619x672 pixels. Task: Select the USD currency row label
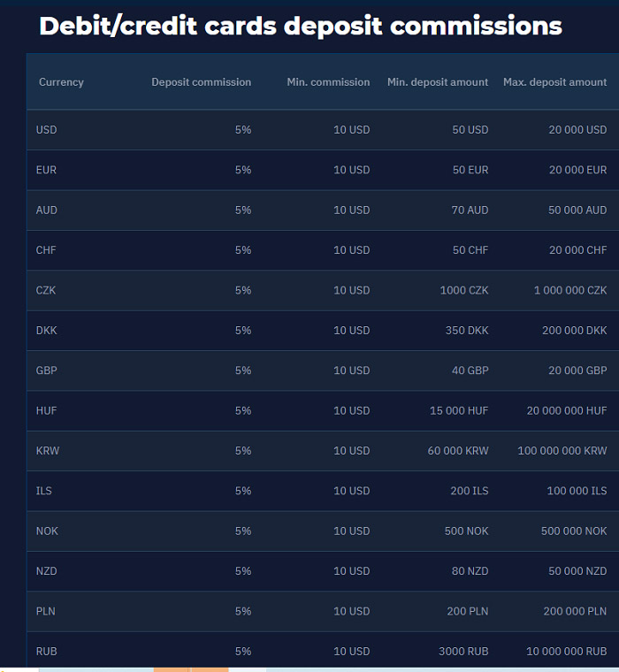click(46, 129)
